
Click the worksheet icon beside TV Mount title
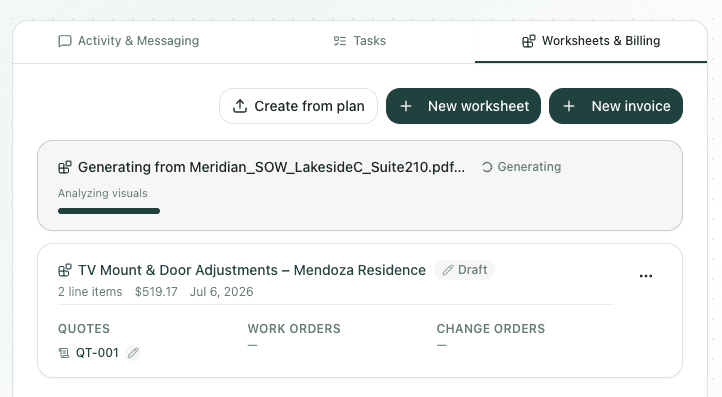65,270
